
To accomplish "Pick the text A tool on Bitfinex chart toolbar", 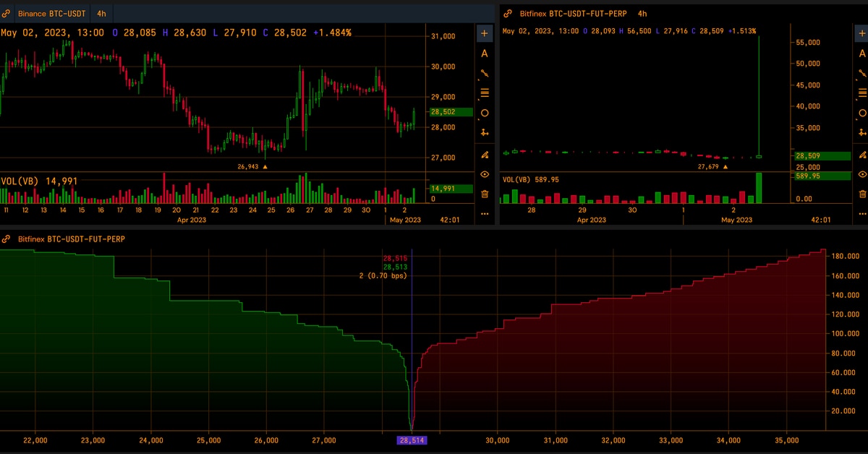I will [861, 53].
